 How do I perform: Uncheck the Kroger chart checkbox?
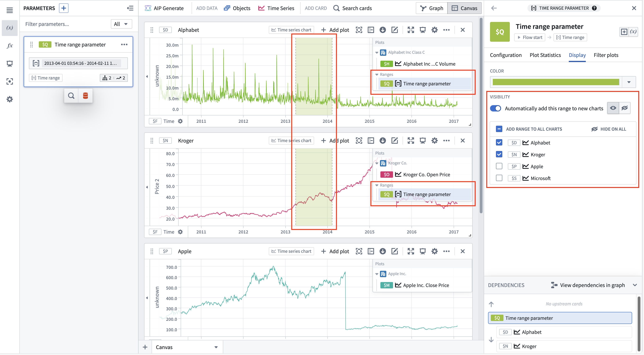499,154
